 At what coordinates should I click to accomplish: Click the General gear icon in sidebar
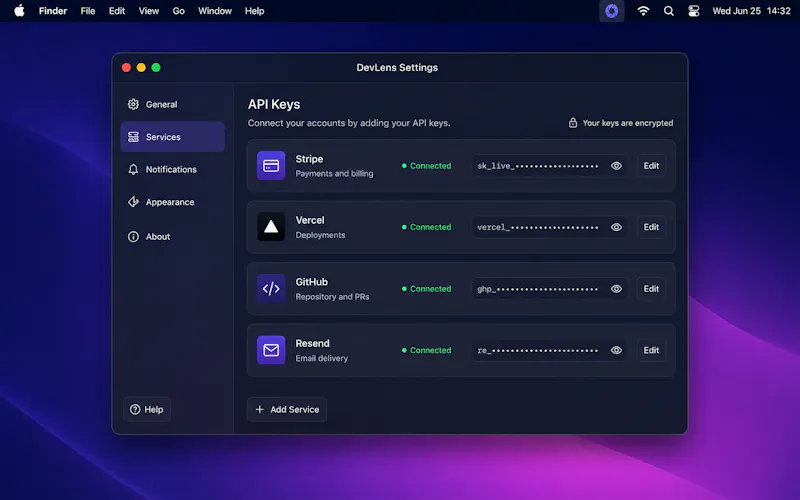pyautogui.click(x=133, y=104)
